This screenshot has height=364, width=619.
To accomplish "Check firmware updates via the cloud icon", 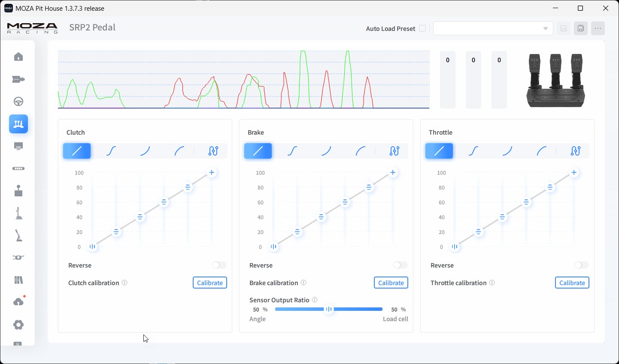I will coord(18,301).
